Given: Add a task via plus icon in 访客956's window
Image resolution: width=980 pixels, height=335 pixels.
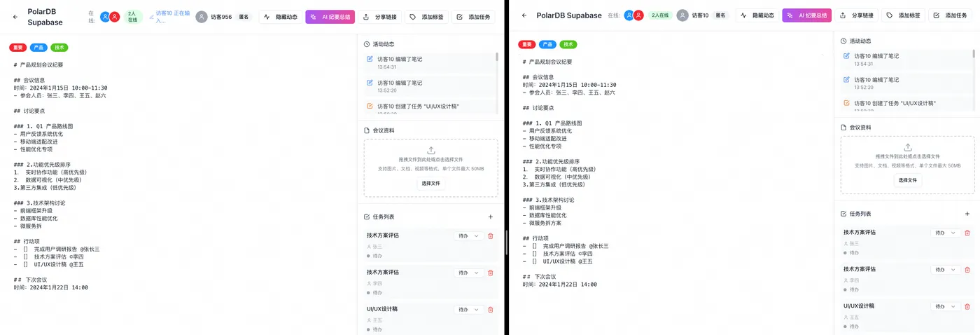Looking at the screenshot, I should coord(490,217).
